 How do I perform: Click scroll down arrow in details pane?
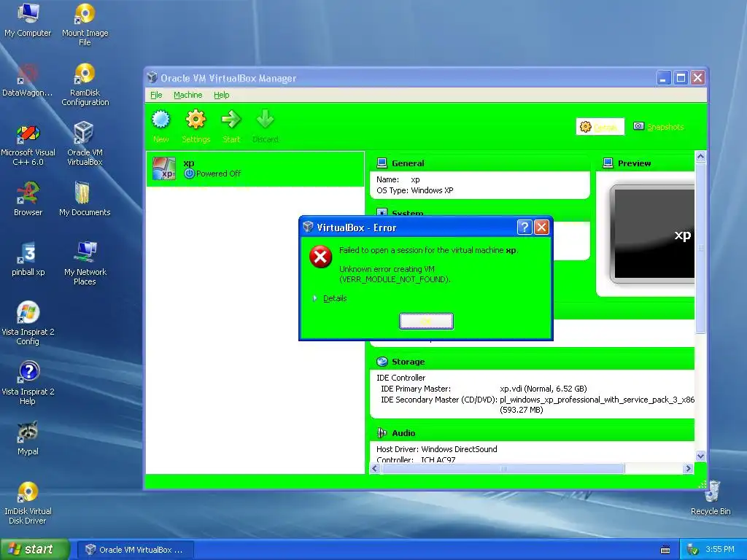700,456
